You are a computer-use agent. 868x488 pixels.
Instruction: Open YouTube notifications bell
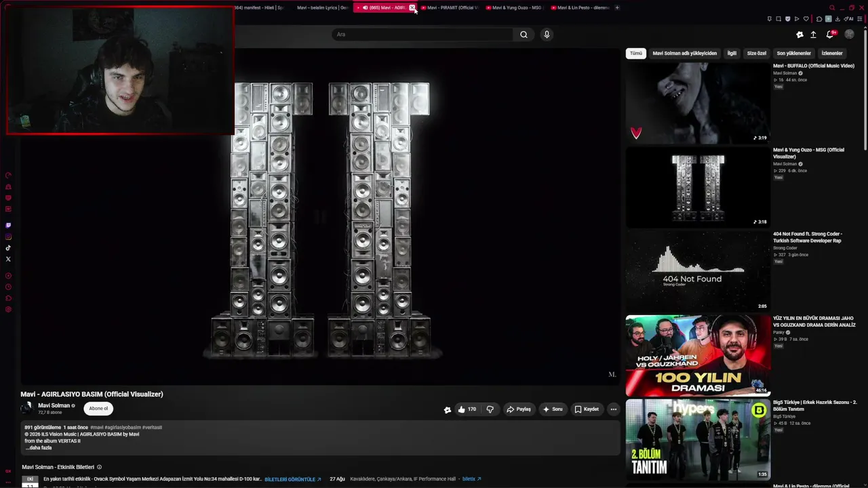point(830,35)
